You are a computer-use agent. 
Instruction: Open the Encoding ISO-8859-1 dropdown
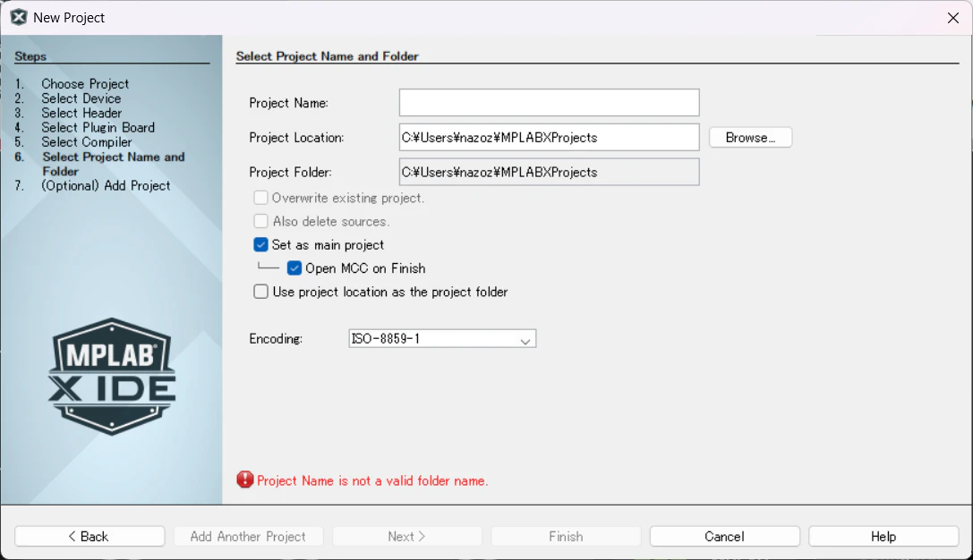(x=442, y=339)
